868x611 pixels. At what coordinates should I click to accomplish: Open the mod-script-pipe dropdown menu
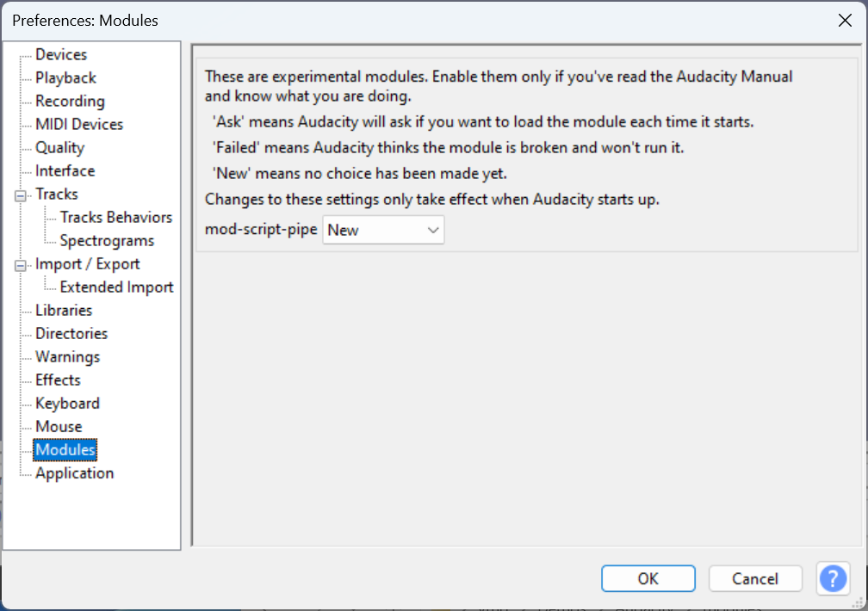coord(432,230)
